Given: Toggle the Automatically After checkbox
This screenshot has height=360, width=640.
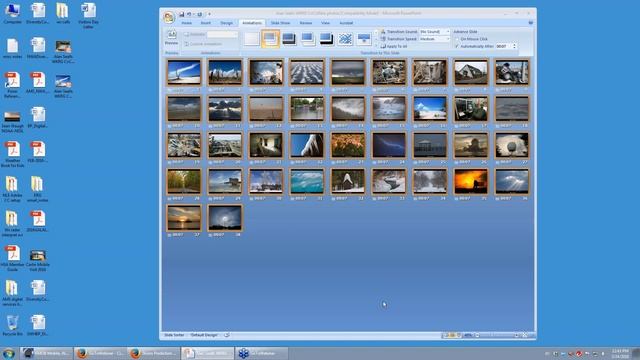Looking at the screenshot, I should [457, 47].
